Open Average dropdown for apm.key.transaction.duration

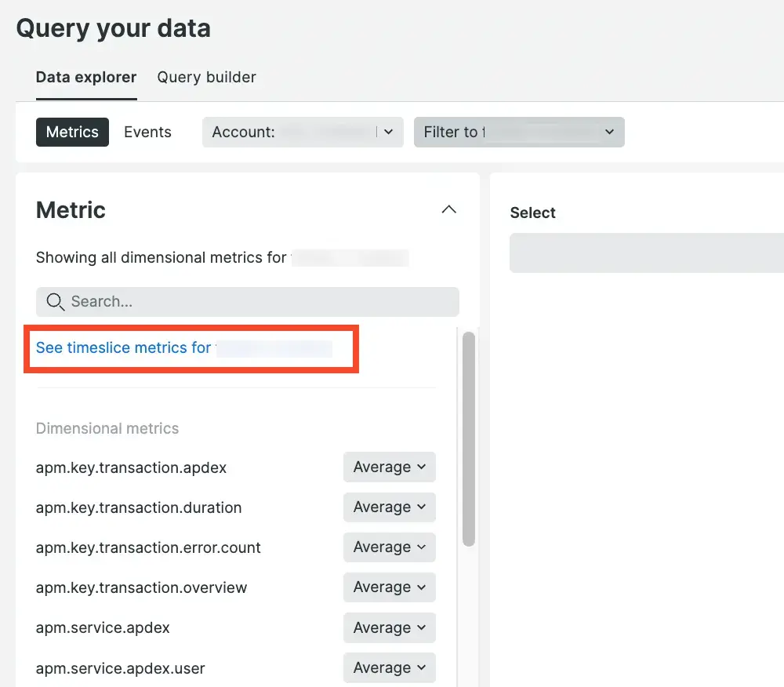click(390, 507)
